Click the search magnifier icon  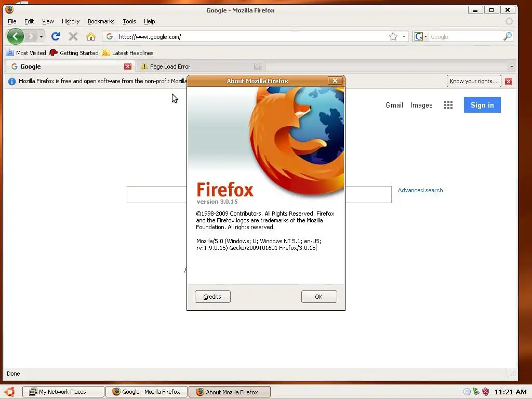coord(507,36)
